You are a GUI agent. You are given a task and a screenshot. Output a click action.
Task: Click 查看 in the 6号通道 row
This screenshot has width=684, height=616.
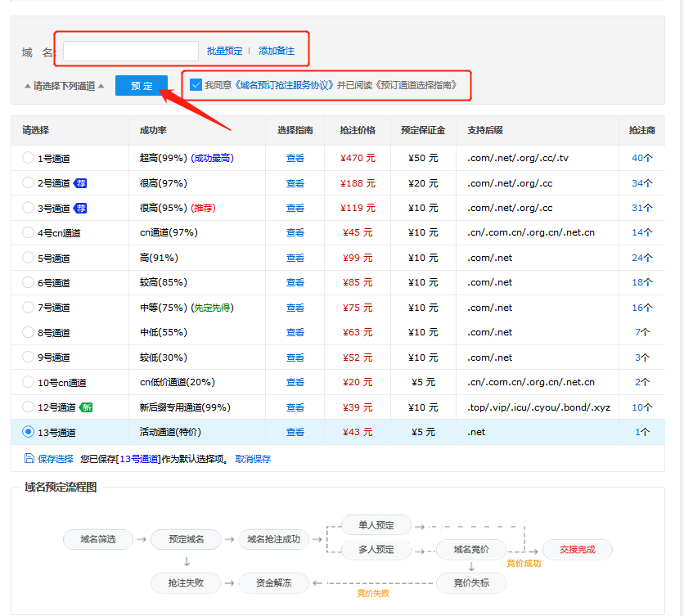[295, 282]
